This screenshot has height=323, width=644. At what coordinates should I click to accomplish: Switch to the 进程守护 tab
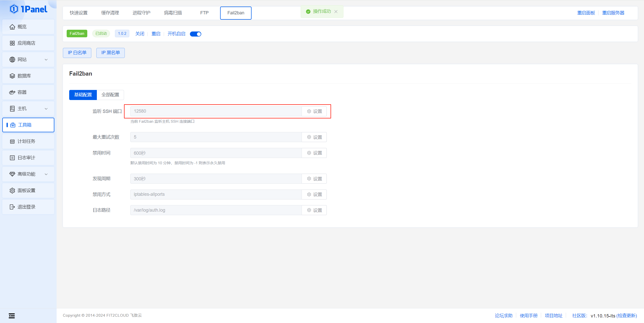(x=142, y=13)
